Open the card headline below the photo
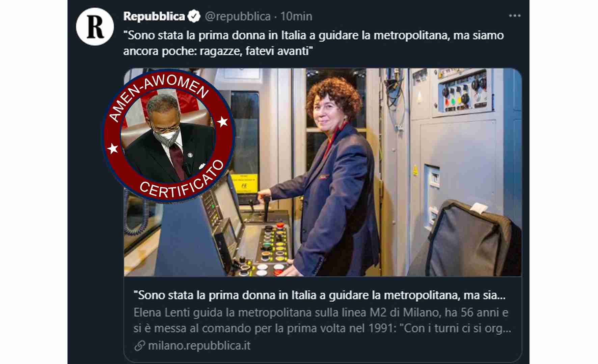Image resolution: width=598 pixels, height=364 pixels. pyautogui.click(x=320, y=295)
